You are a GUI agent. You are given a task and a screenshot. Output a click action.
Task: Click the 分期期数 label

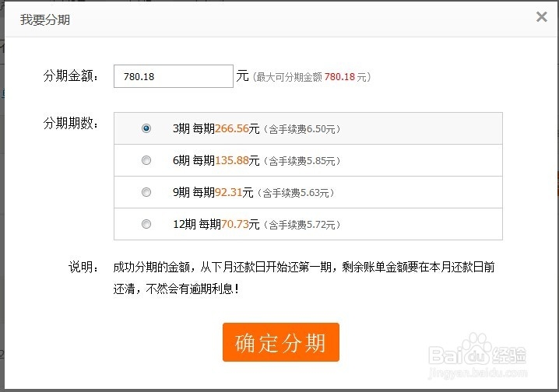pos(71,123)
